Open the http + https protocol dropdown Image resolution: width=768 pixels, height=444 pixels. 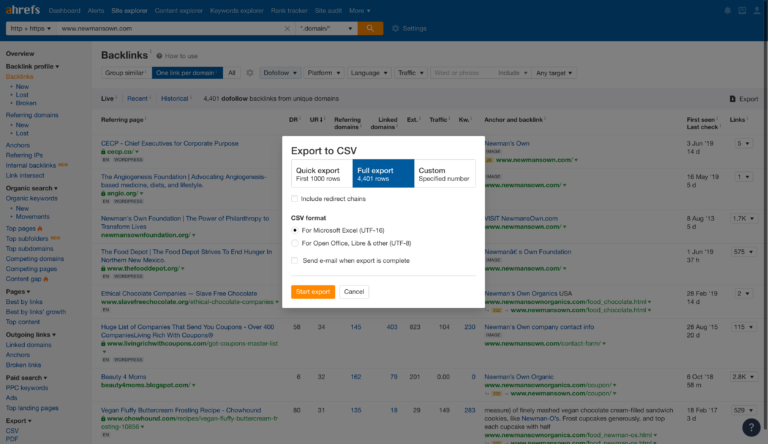30,28
